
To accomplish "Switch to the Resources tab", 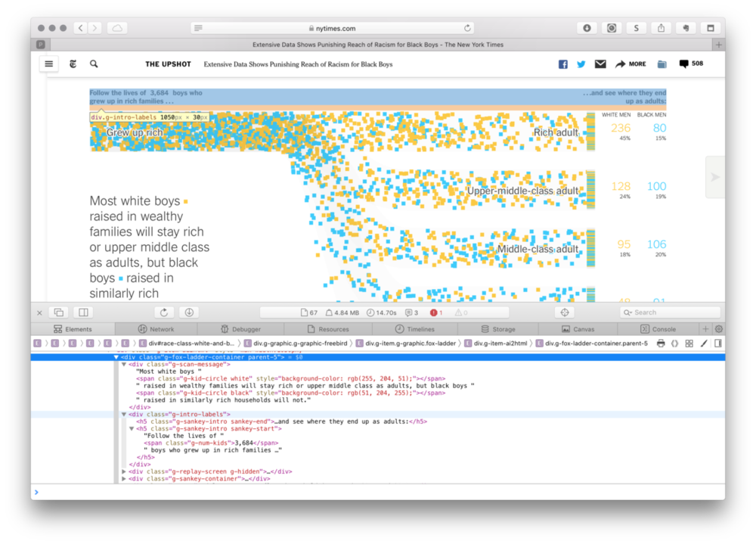I will [x=328, y=329].
